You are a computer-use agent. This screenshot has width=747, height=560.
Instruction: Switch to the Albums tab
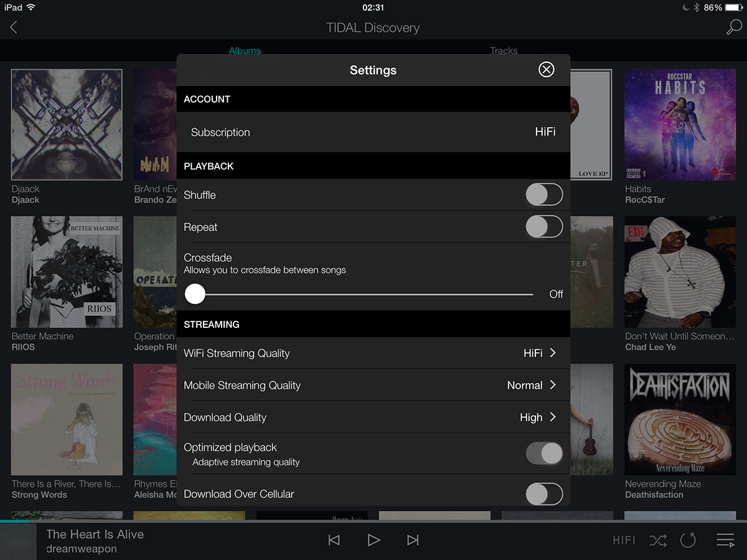[x=245, y=50]
